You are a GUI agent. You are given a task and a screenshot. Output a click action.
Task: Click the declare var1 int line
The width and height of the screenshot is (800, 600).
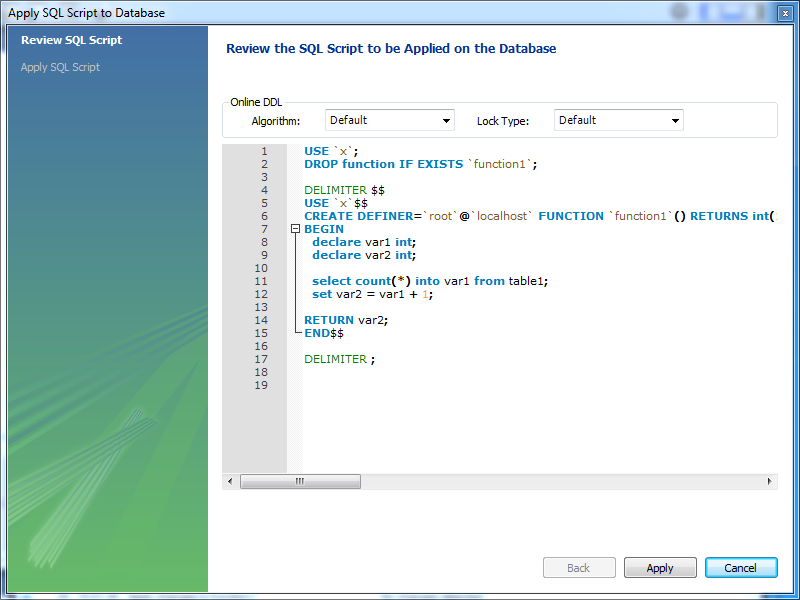click(364, 242)
